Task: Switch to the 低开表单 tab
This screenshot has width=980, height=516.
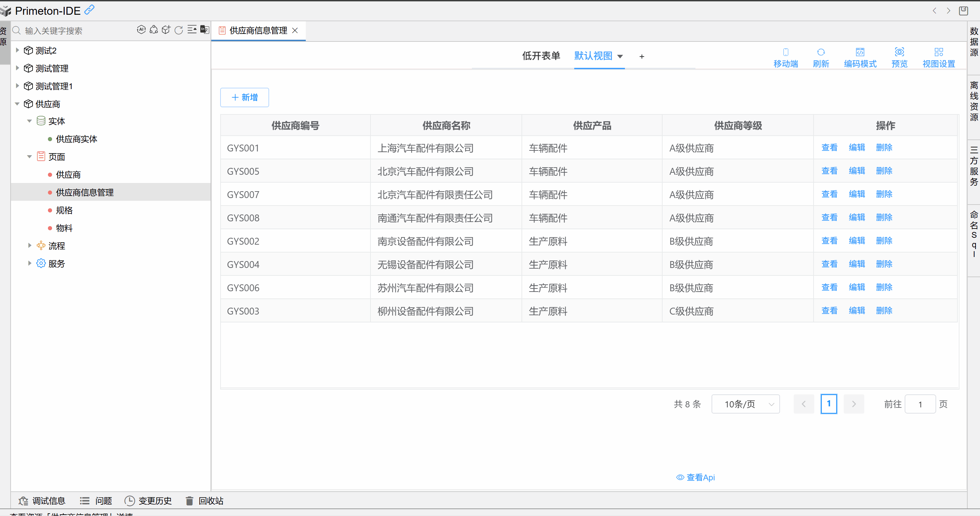Action: (x=541, y=56)
